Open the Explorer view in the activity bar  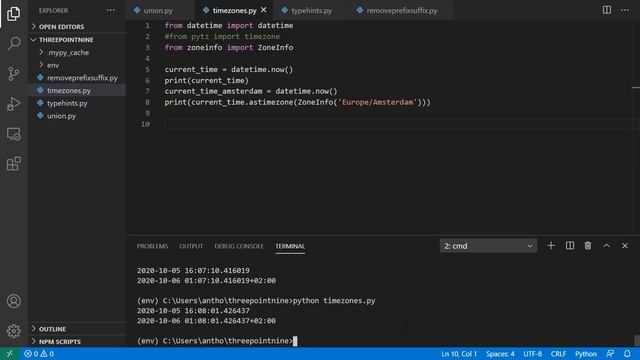(13, 13)
